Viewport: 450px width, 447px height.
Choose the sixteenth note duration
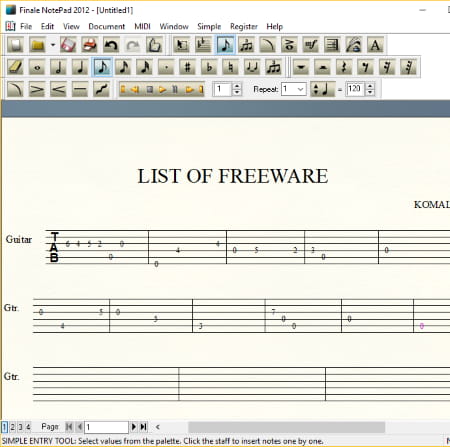pos(123,67)
